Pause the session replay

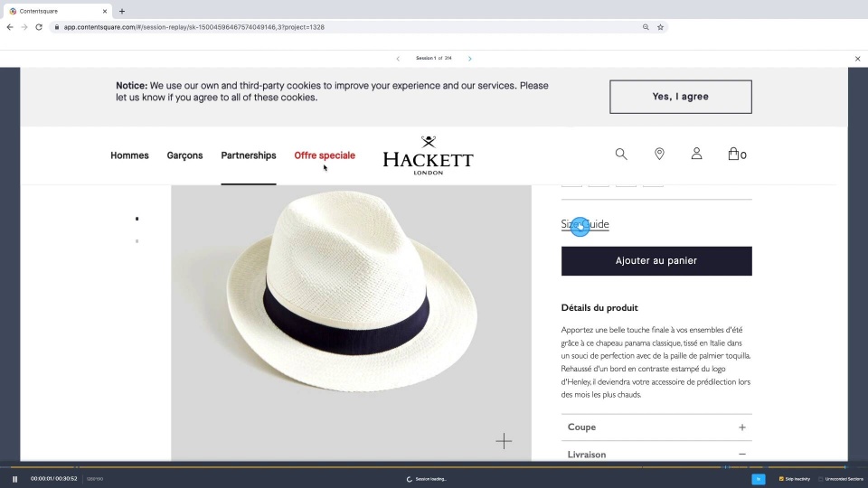coord(15,479)
